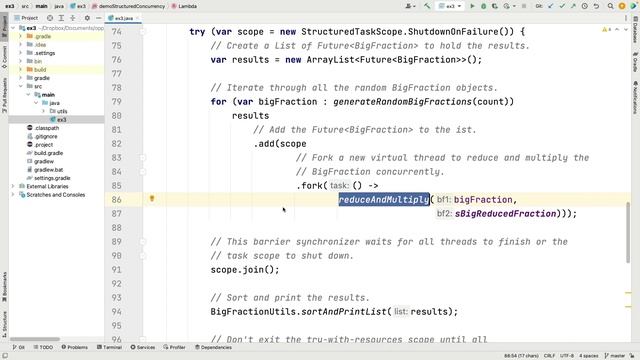Show Git history clock icon
This screenshot has height=360, width=640.
(584, 6)
